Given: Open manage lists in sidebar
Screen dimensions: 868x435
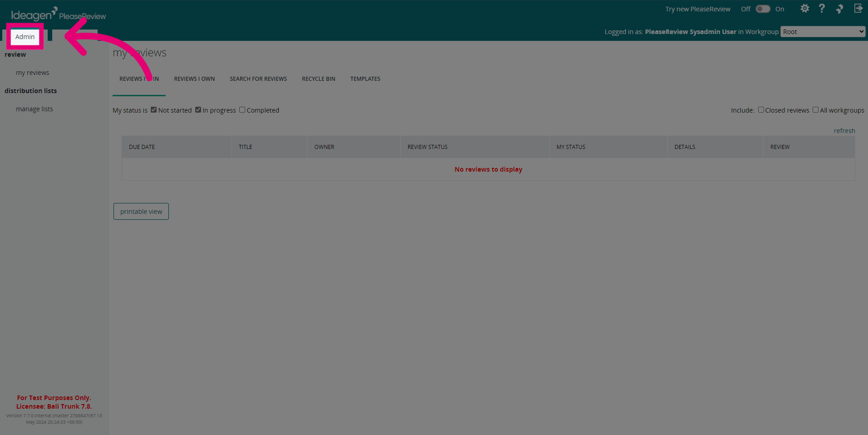Looking at the screenshot, I should click(x=35, y=109).
